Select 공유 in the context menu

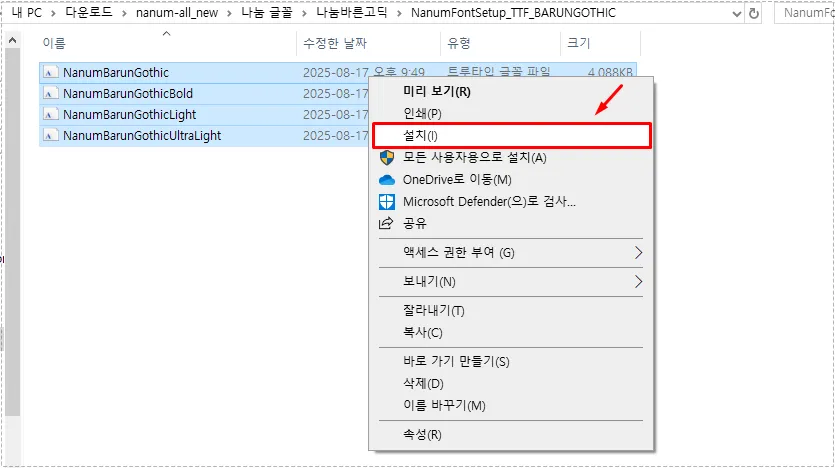pyautogui.click(x=511, y=223)
